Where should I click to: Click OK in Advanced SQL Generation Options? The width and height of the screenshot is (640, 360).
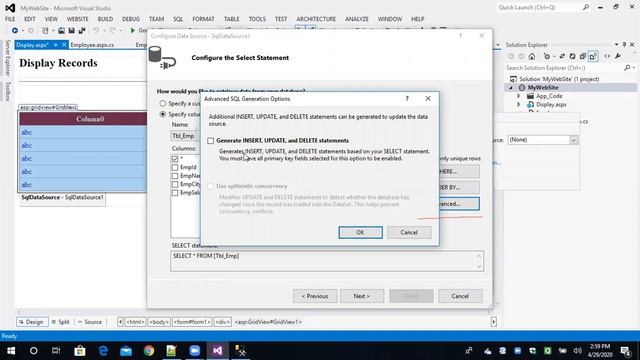point(360,232)
